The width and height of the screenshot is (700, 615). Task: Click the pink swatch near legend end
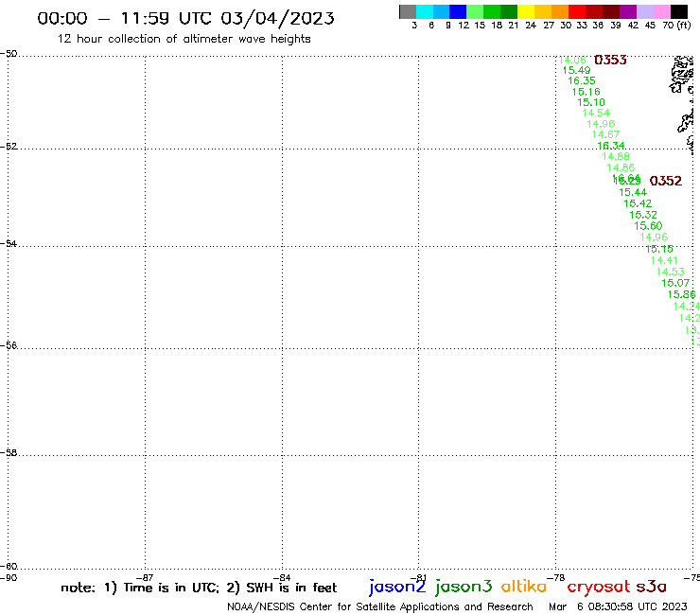coord(661,11)
